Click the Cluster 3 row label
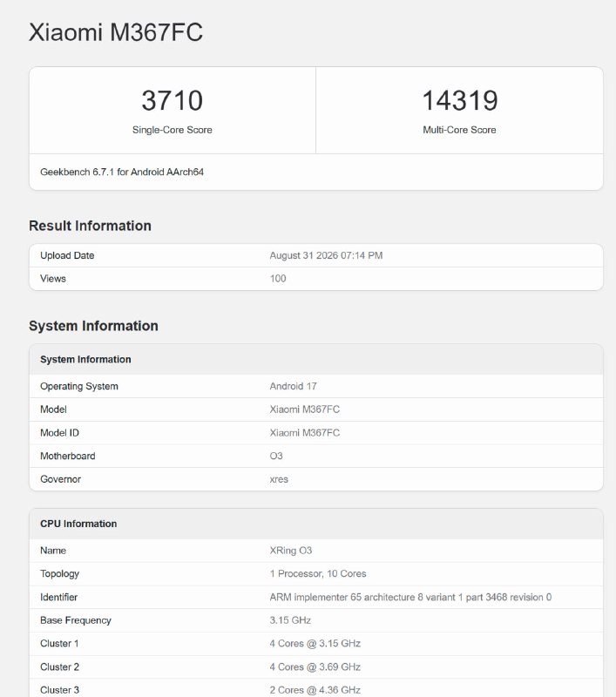The image size is (616, 697). pyautogui.click(x=59, y=690)
